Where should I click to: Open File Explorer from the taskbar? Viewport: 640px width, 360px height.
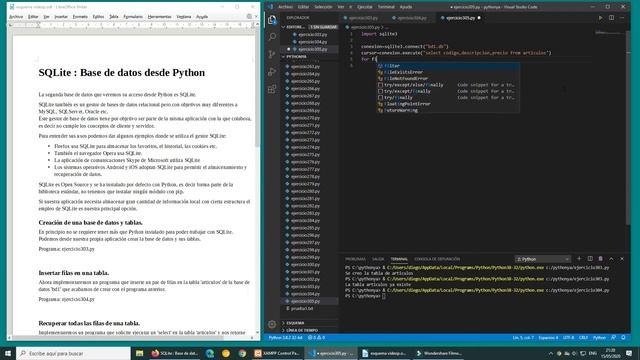click(140, 353)
